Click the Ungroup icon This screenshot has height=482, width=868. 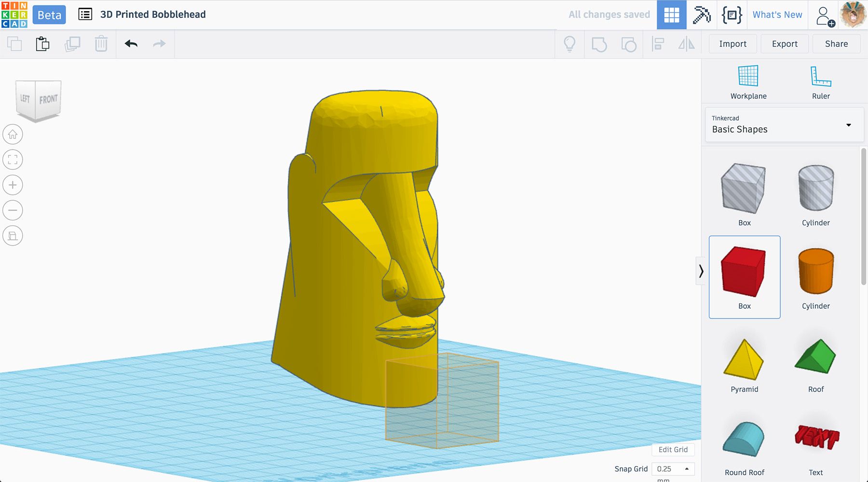(x=628, y=44)
